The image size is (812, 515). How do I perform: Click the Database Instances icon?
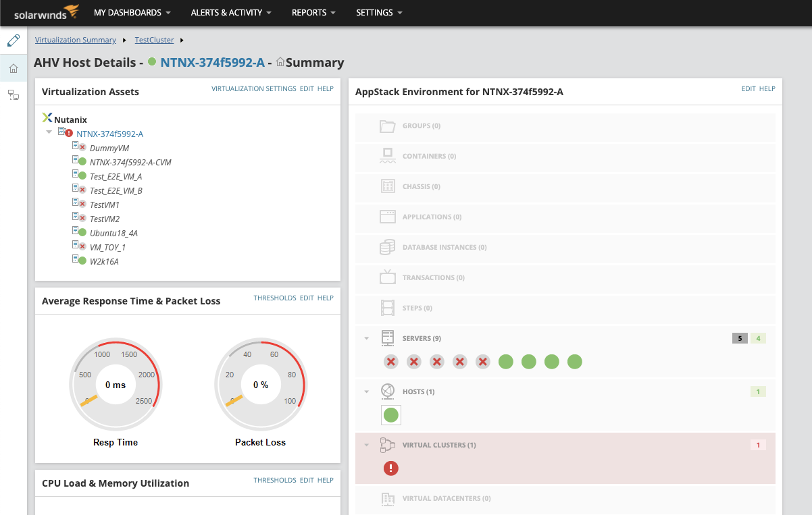pyautogui.click(x=387, y=247)
